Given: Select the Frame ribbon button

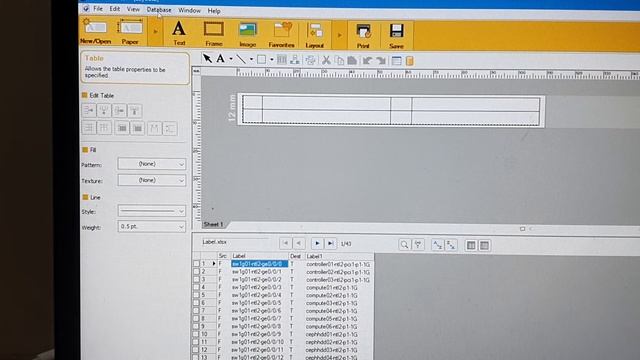Looking at the screenshot, I should (x=214, y=33).
